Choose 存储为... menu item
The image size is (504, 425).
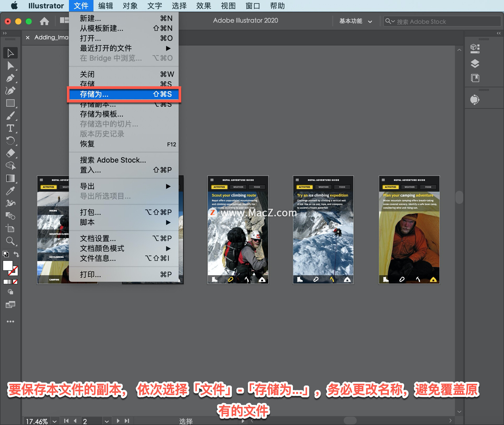(x=124, y=94)
